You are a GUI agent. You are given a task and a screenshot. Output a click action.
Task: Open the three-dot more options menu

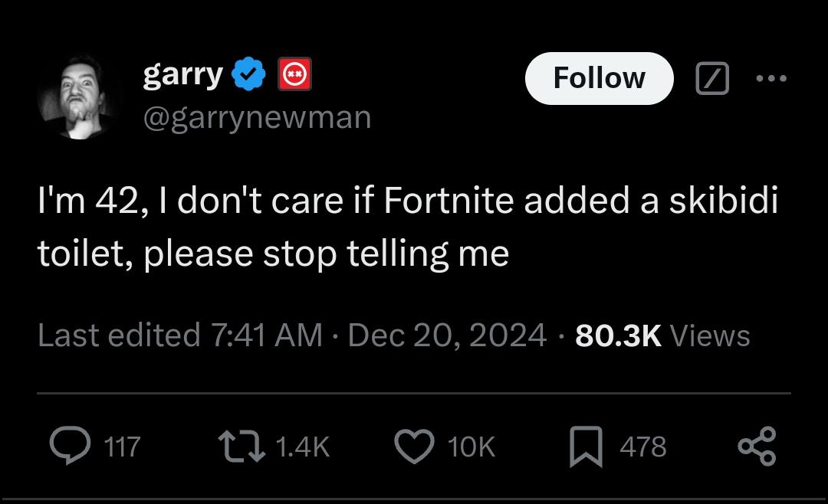(x=770, y=78)
